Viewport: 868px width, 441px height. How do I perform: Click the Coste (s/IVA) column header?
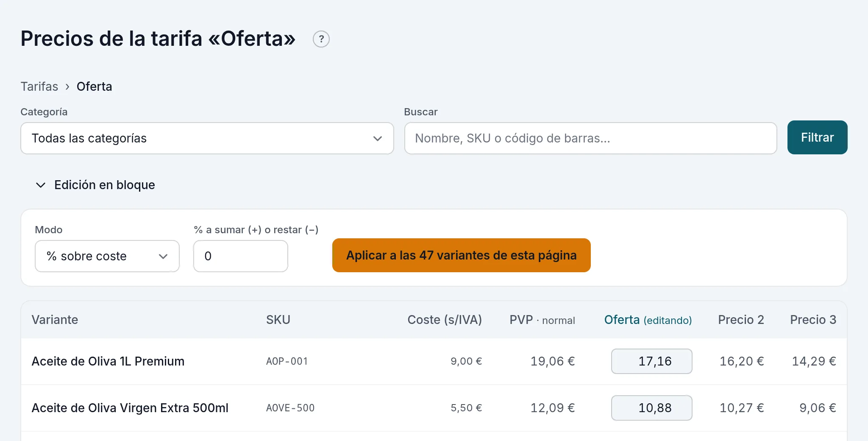(x=445, y=320)
